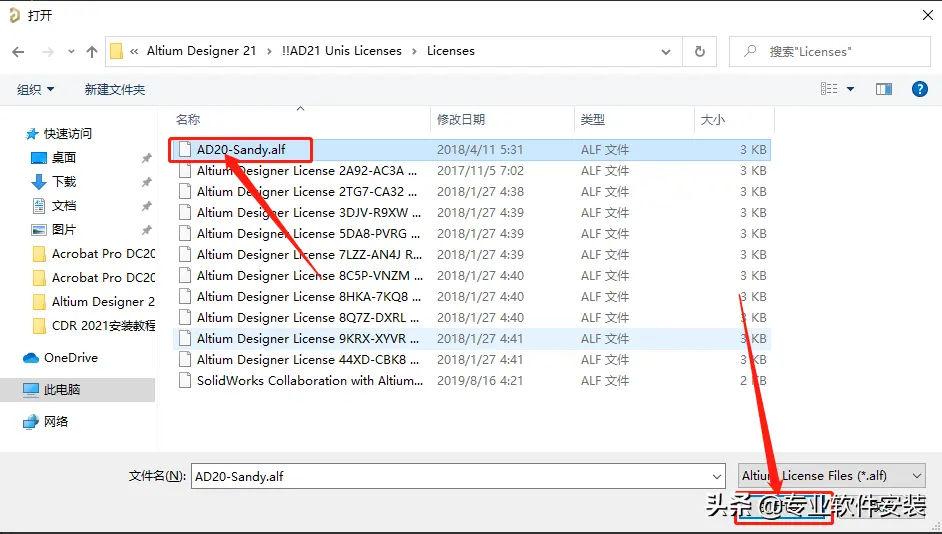942x534 pixels.
Task: Click Altium Designer 21 breadcrumb
Action: click(201, 51)
